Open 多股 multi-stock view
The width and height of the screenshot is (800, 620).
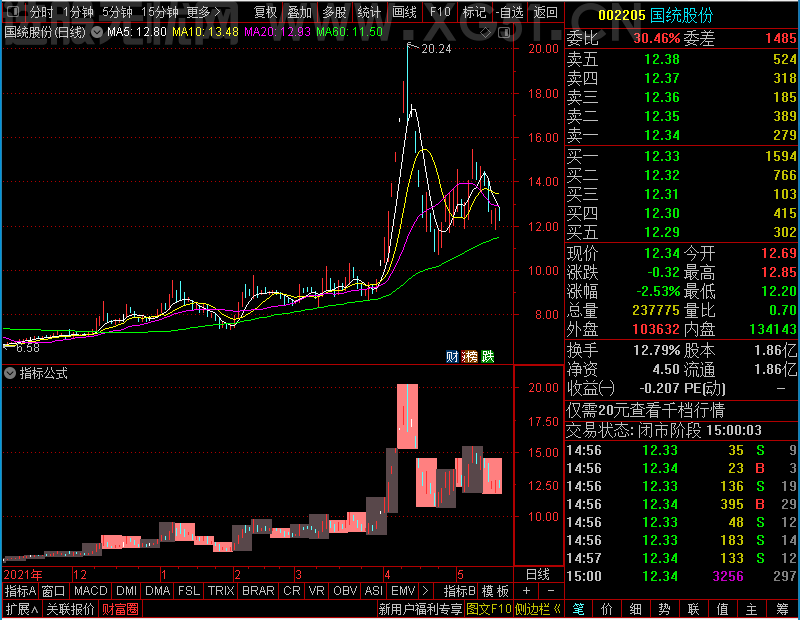click(334, 12)
